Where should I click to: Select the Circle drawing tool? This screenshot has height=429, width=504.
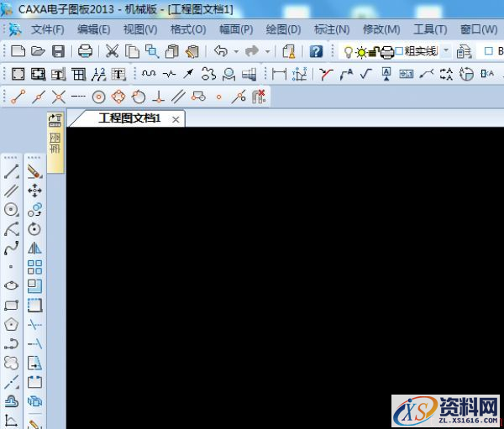point(11,210)
